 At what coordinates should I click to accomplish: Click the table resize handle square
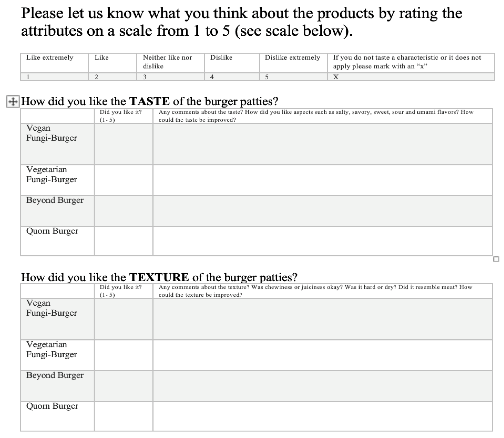496,259
